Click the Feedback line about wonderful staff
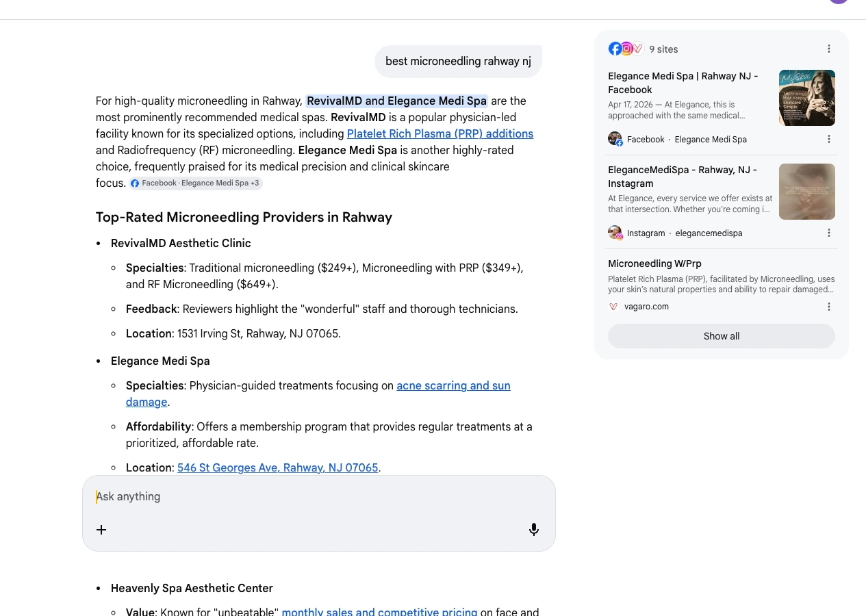 [x=322, y=309]
